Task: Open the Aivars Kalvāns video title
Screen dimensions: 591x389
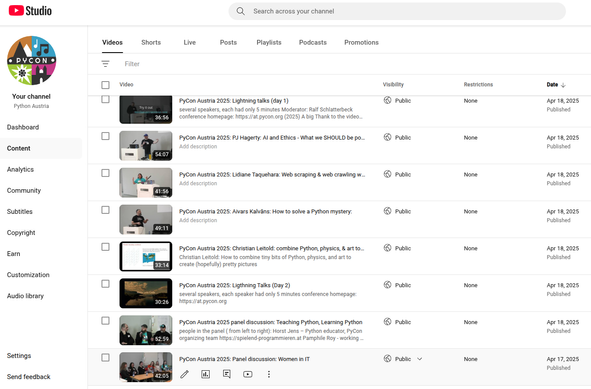Action: (x=265, y=211)
